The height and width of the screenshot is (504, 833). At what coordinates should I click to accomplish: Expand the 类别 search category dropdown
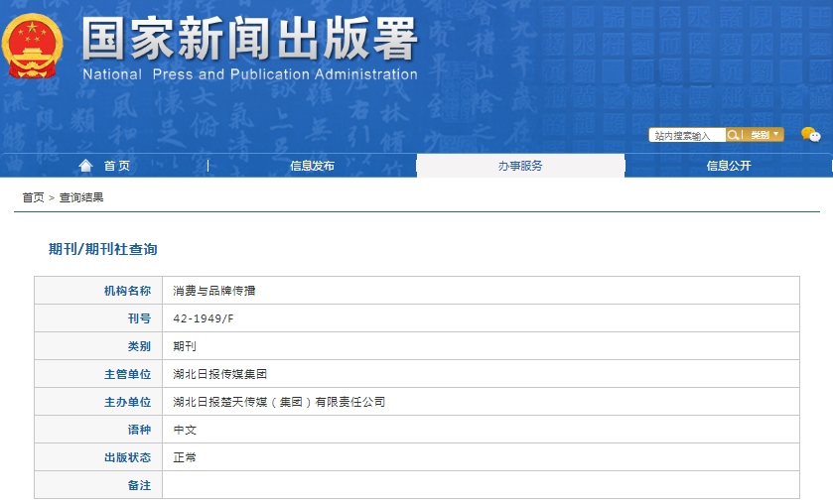click(x=764, y=135)
